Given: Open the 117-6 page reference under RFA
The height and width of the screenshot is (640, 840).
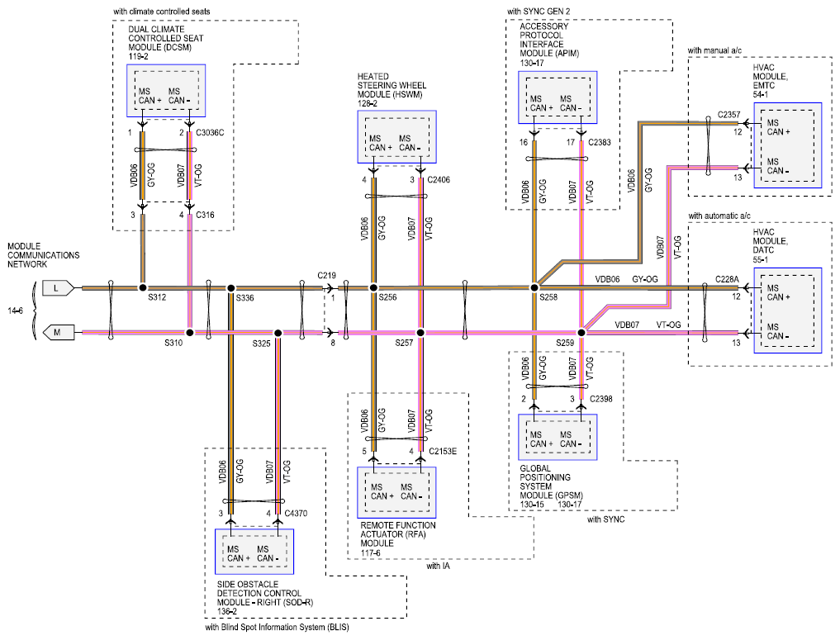Looking at the screenshot, I should (x=372, y=552).
